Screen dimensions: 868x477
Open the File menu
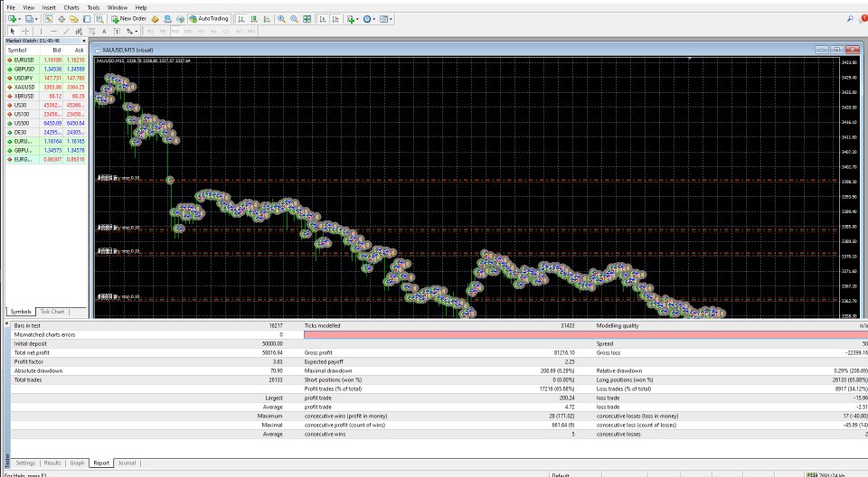[11, 8]
